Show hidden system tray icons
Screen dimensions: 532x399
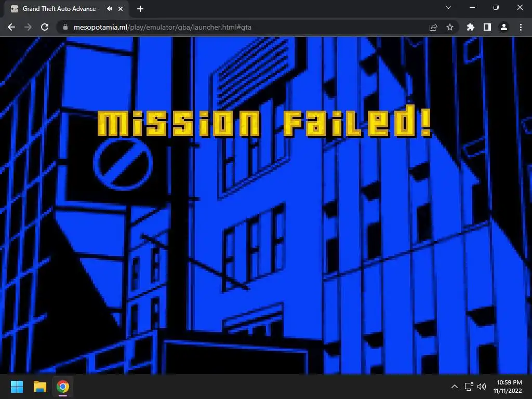(x=455, y=387)
